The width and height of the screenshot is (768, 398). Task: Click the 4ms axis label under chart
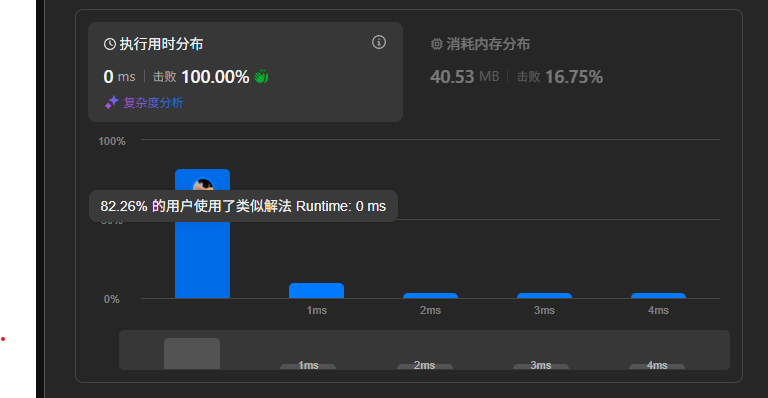[658, 310]
